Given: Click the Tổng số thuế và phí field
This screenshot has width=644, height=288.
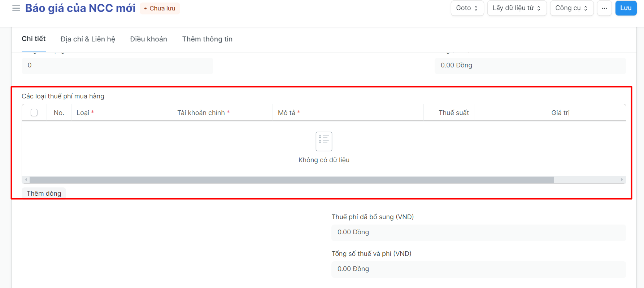Looking at the screenshot, I should pyautogui.click(x=478, y=269).
